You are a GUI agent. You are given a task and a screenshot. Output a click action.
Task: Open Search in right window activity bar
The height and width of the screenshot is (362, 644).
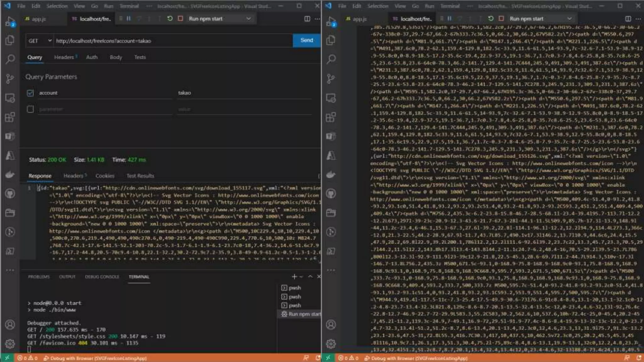pyautogui.click(x=331, y=59)
